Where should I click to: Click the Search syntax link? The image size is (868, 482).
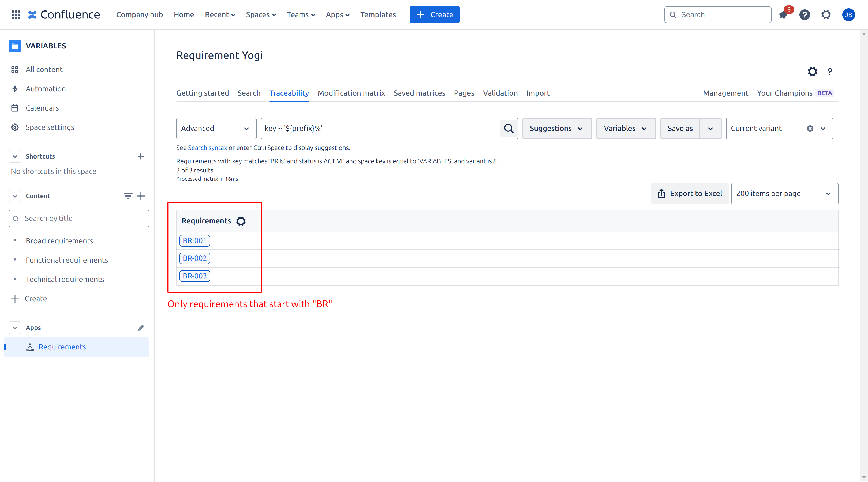(207, 148)
